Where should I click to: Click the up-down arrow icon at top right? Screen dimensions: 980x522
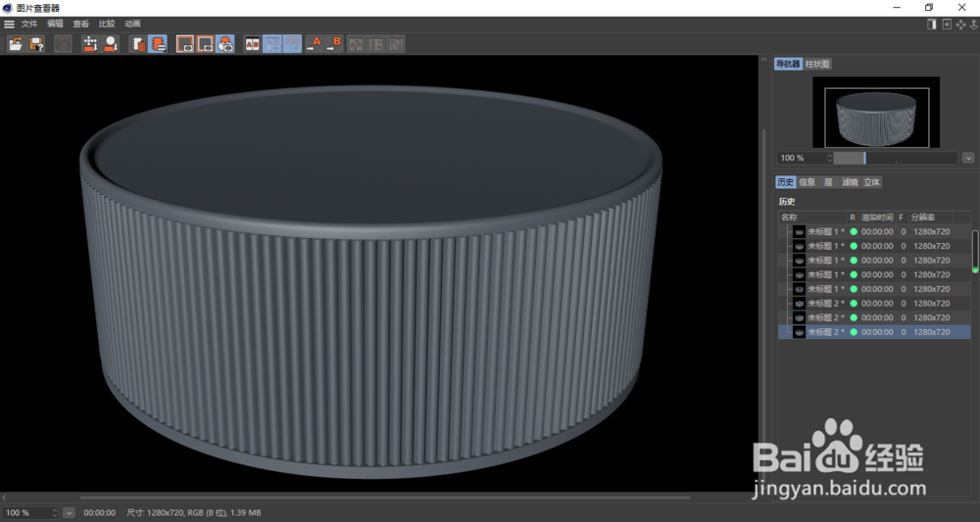pos(974,24)
